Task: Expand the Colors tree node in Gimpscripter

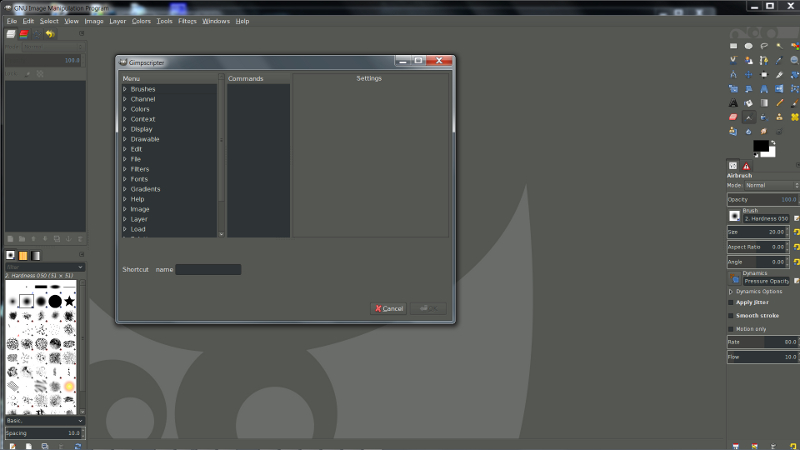Action: click(x=125, y=109)
